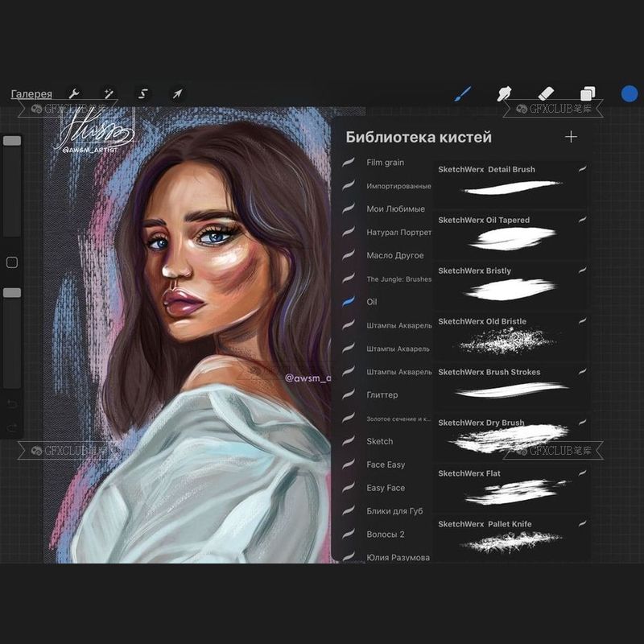644x644 pixels.
Task: Open the Layers panel icon
Action: [588, 93]
